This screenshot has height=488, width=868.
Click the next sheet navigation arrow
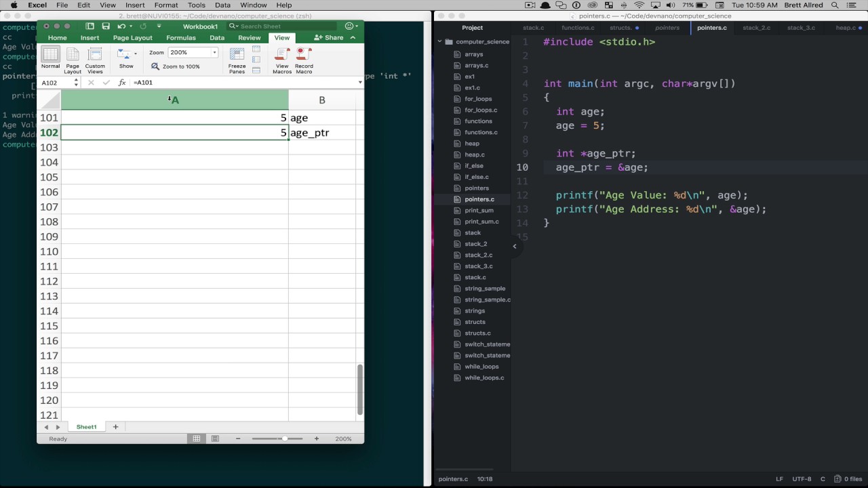coord(58,427)
